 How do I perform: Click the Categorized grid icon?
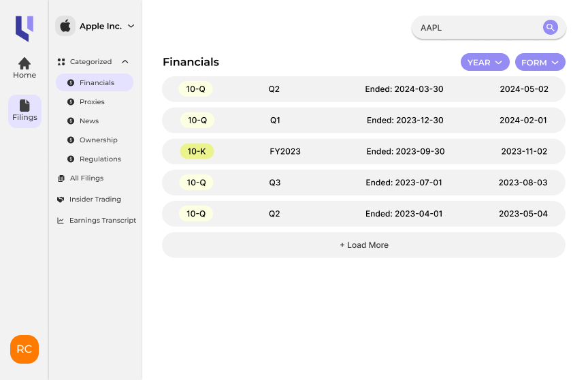(x=61, y=62)
